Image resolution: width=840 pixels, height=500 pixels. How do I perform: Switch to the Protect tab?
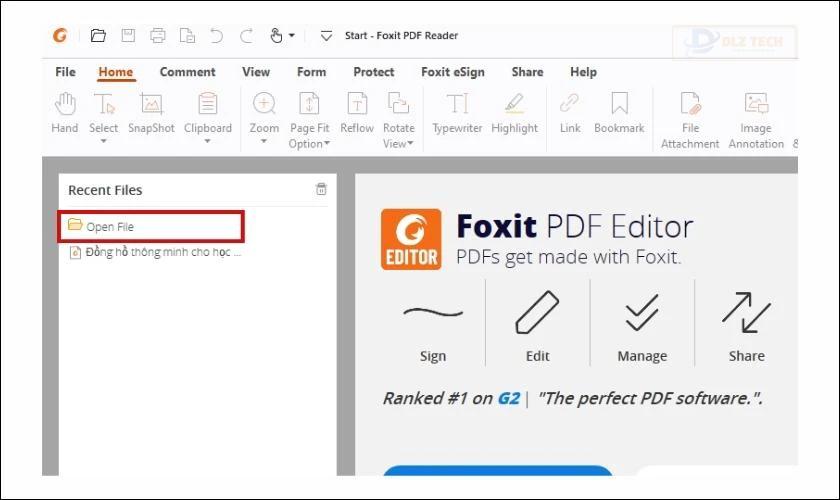point(373,72)
